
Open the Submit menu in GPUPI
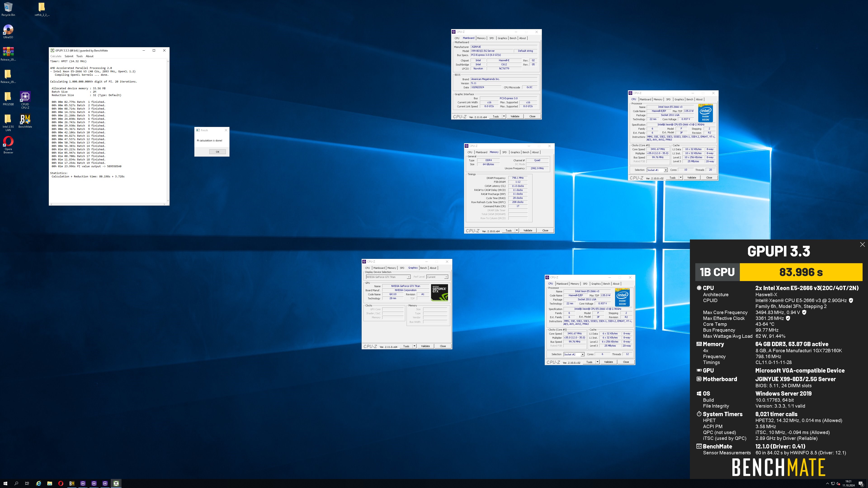pos(69,56)
